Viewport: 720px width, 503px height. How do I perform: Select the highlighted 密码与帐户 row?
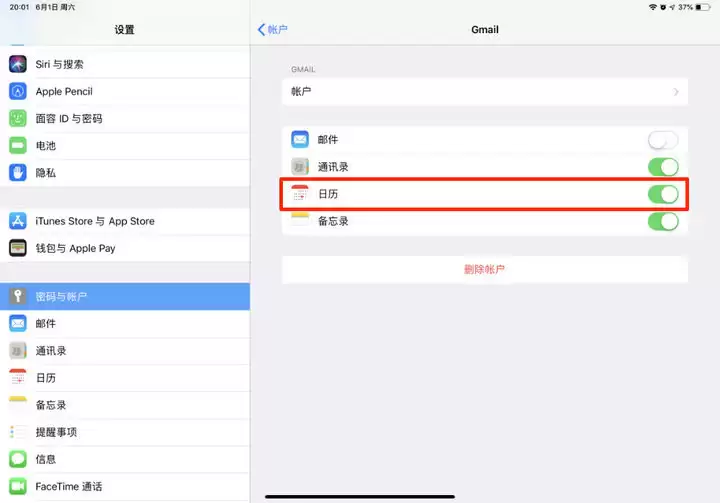(x=125, y=296)
